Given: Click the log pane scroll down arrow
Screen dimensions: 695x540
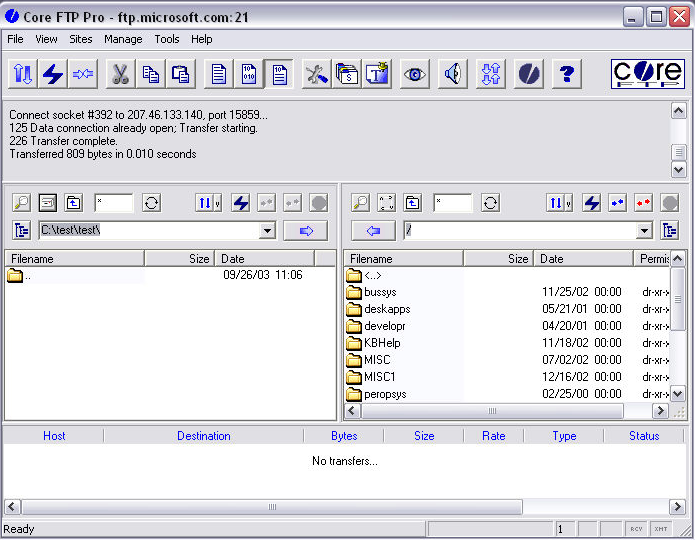Looking at the screenshot, I should 679,170.
